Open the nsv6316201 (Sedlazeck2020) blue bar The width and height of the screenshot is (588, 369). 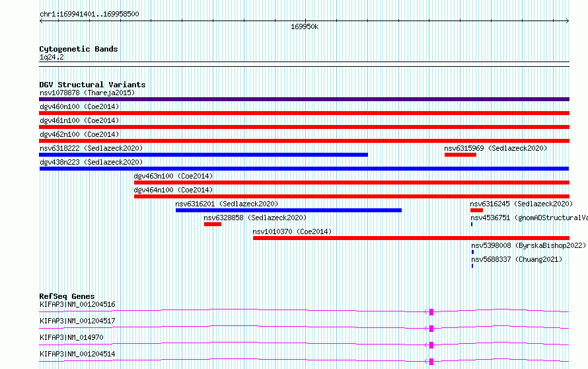click(x=289, y=210)
